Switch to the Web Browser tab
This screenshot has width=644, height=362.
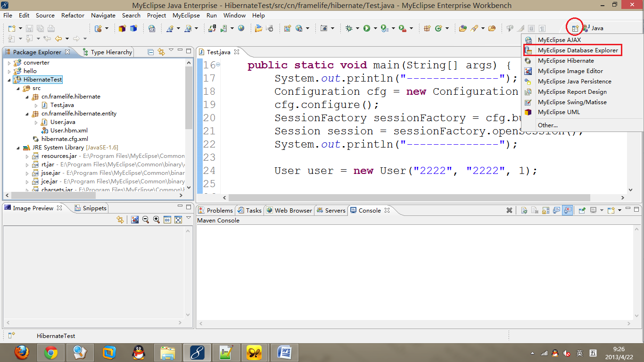click(289, 210)
